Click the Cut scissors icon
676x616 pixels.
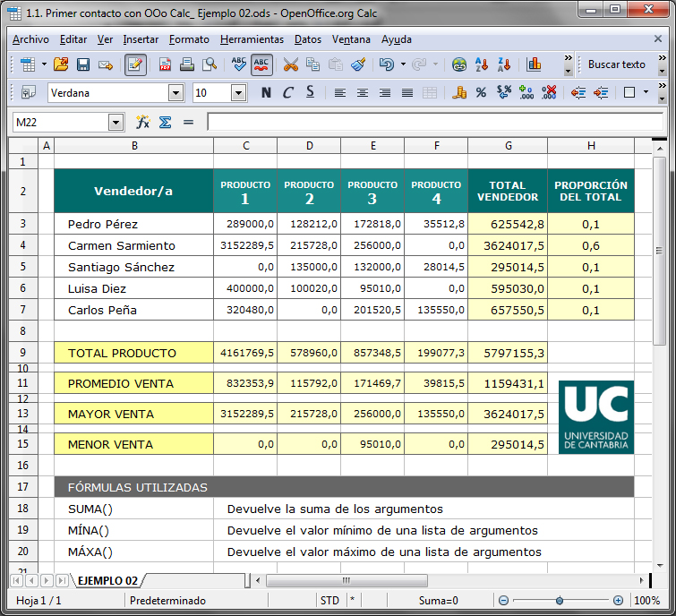coord(290,64)
